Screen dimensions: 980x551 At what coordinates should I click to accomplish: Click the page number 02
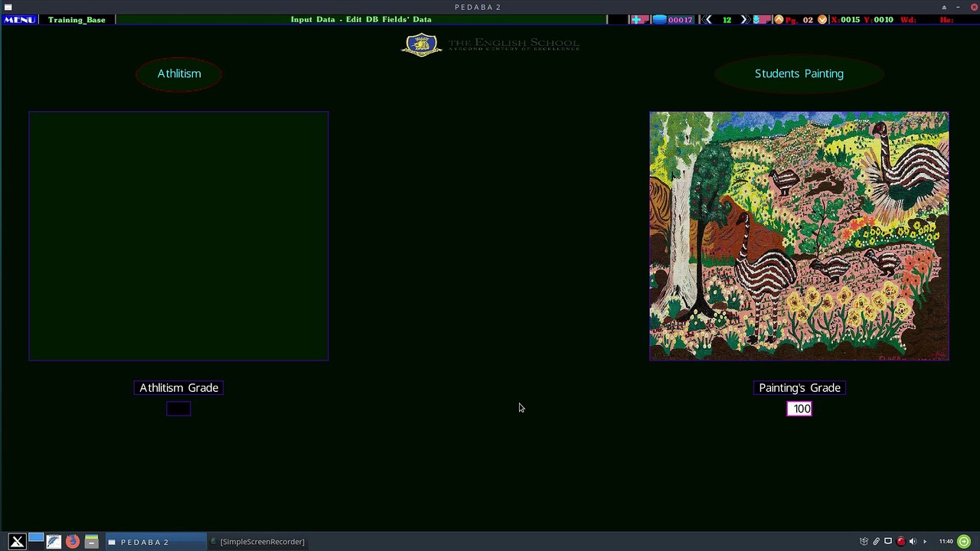point(808,20)
